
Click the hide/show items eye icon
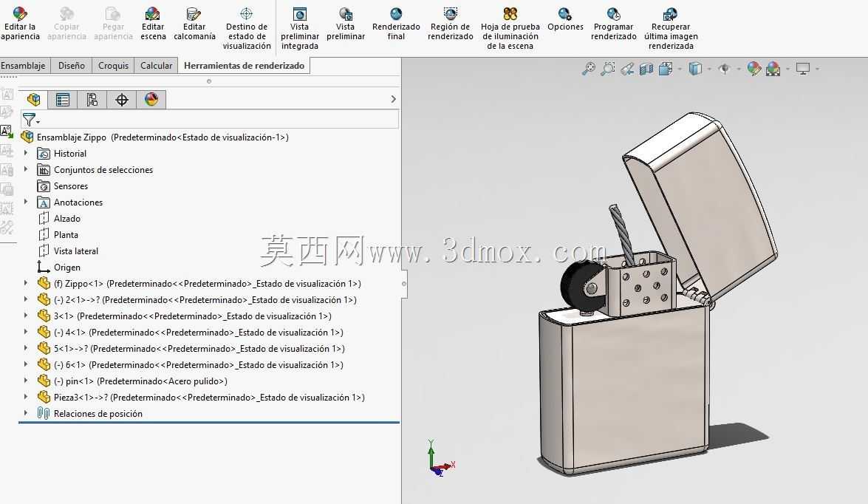click(724, 69)
